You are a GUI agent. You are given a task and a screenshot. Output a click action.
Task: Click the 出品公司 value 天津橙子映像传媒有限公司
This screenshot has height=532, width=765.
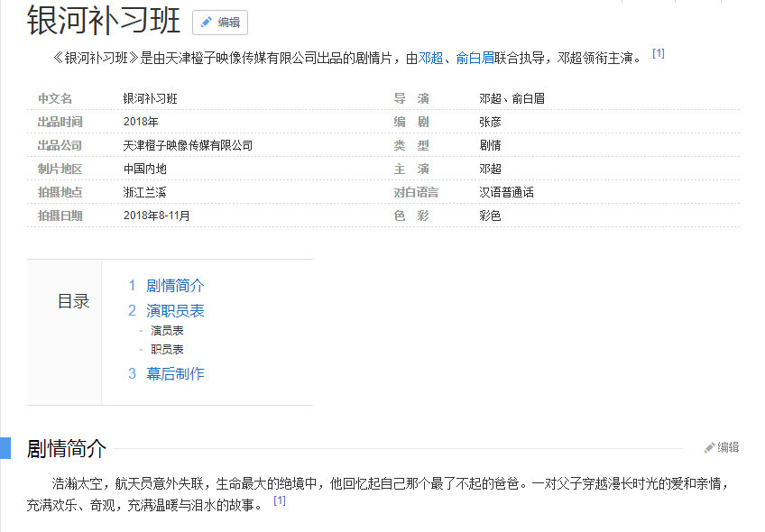click(187, 145)
